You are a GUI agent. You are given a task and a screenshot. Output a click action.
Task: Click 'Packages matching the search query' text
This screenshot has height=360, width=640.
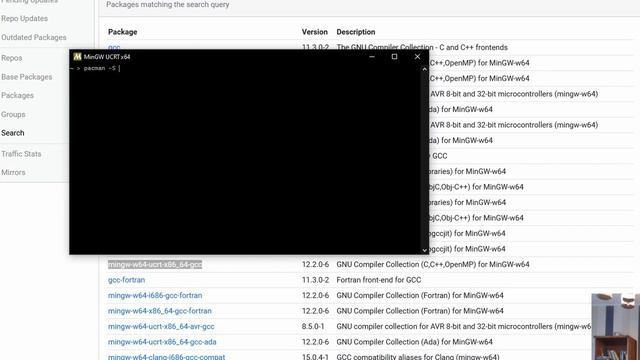[x=167, y=5]
